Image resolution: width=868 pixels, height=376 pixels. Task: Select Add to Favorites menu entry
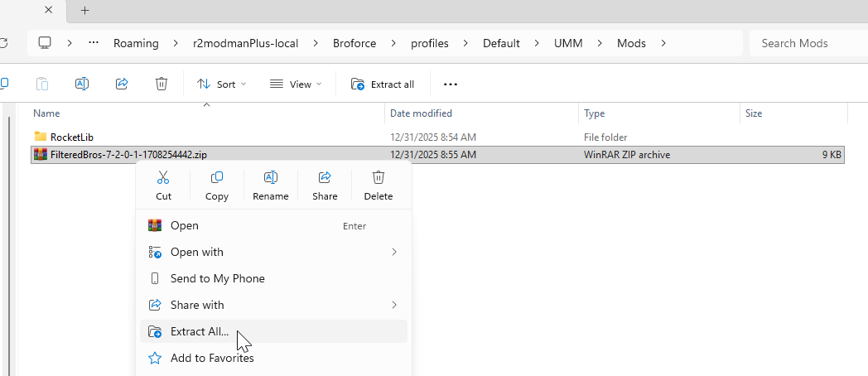212,358
